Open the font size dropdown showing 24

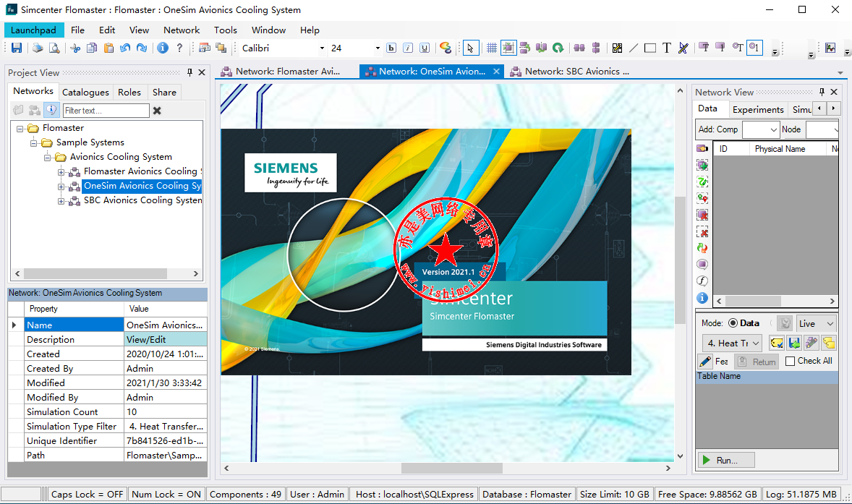coord(378,48)
